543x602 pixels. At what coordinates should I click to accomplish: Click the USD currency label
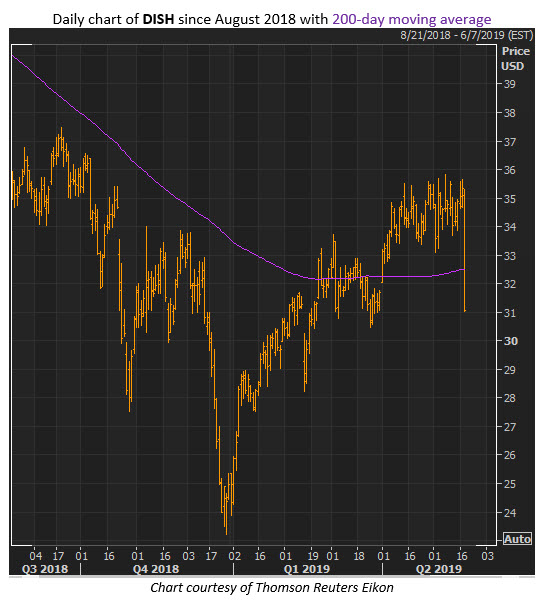512,66
